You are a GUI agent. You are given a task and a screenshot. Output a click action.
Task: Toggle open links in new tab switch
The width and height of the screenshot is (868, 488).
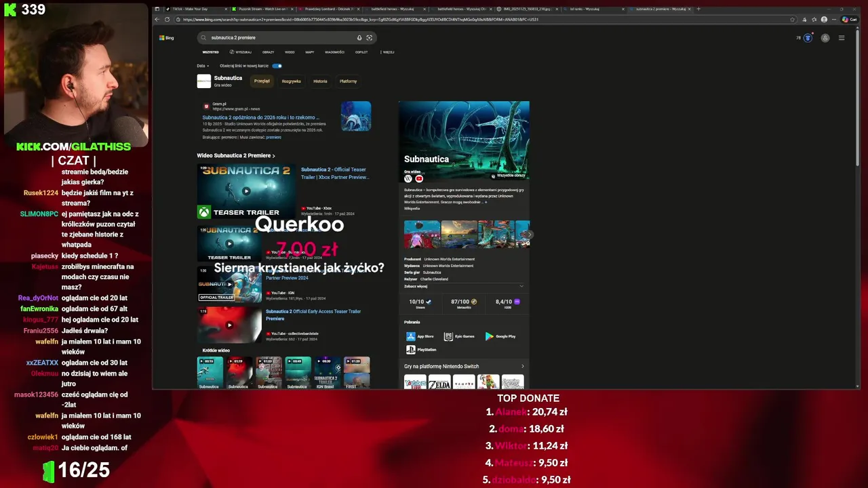coord(277,66)
